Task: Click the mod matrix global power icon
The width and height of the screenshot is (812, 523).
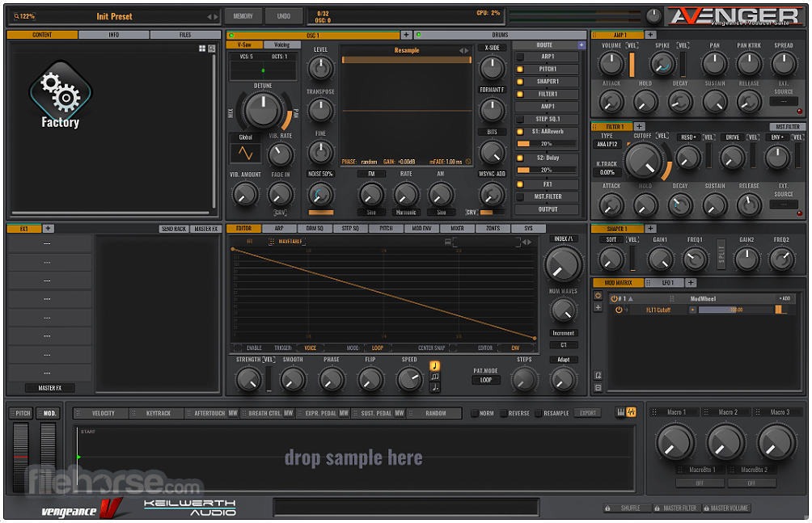Action: (598, 296)
